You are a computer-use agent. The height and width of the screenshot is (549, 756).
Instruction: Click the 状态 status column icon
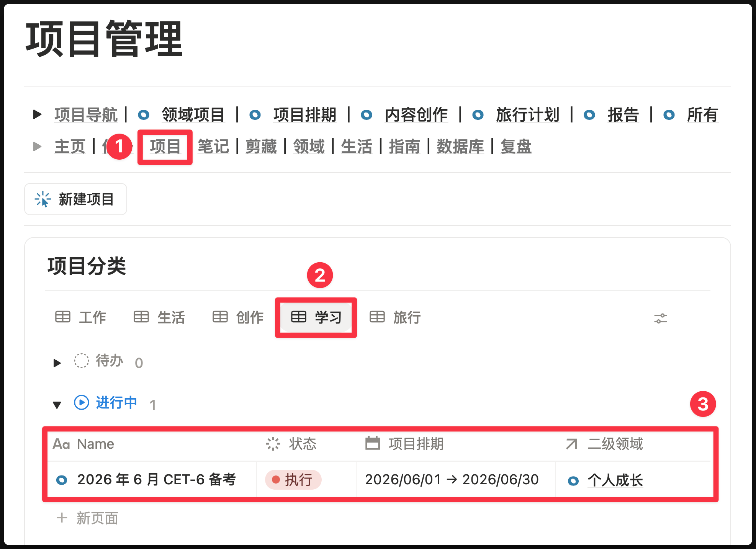273,444
